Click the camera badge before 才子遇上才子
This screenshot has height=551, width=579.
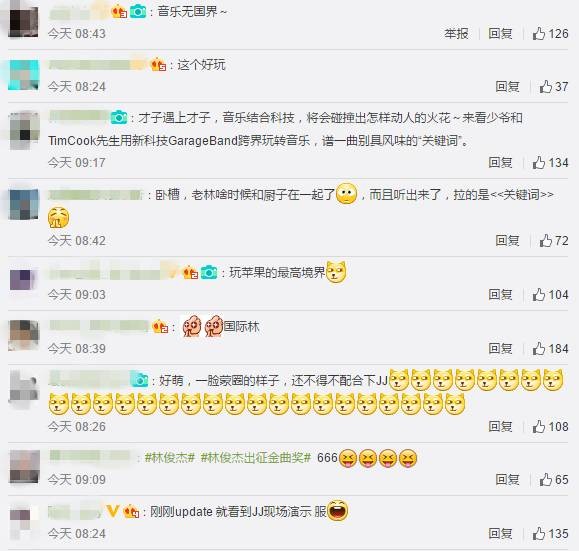(x=119, y=117)
